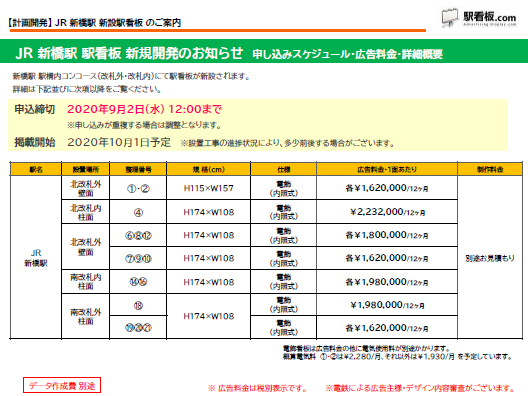Select the heading 【計画開発】JR 新橋駅 新設駅看板 のご案内

(94, 23)
